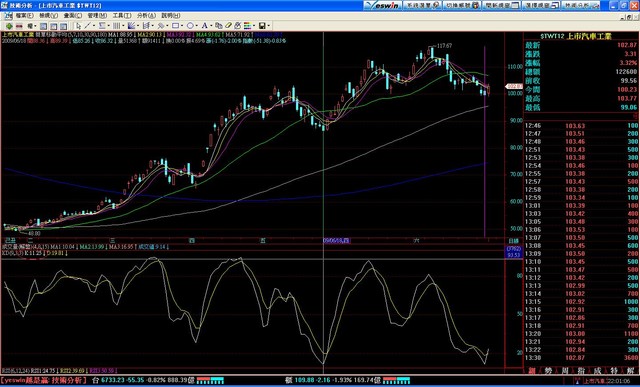This screenshot has height=387, width=640.
Task: Select the ellipse drawing tool
Action: pos(190,26)
